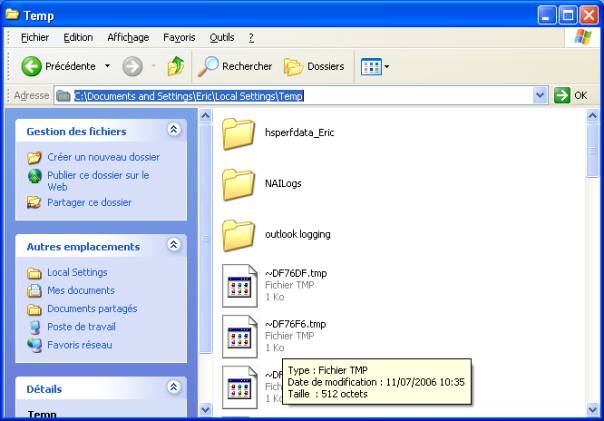Go to Documents partagés location
Screen dimensions: 604x421
pos(92,309)
